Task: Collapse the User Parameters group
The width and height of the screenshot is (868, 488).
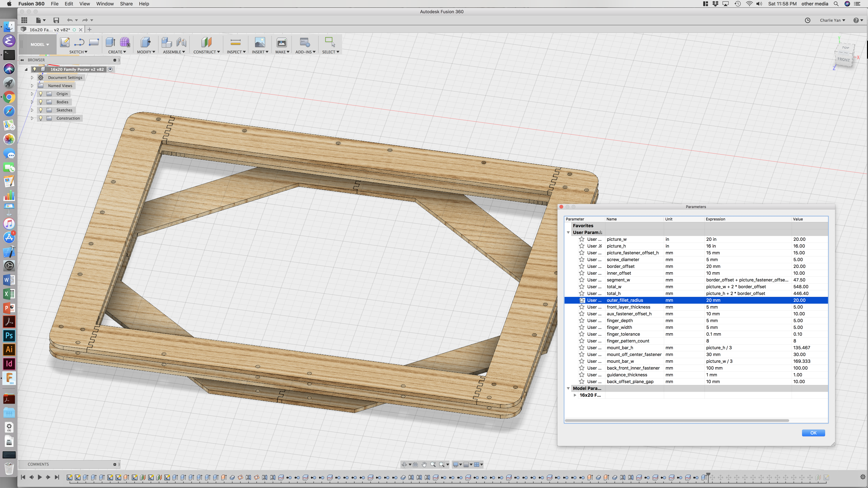Action: (x=568, y=232)
